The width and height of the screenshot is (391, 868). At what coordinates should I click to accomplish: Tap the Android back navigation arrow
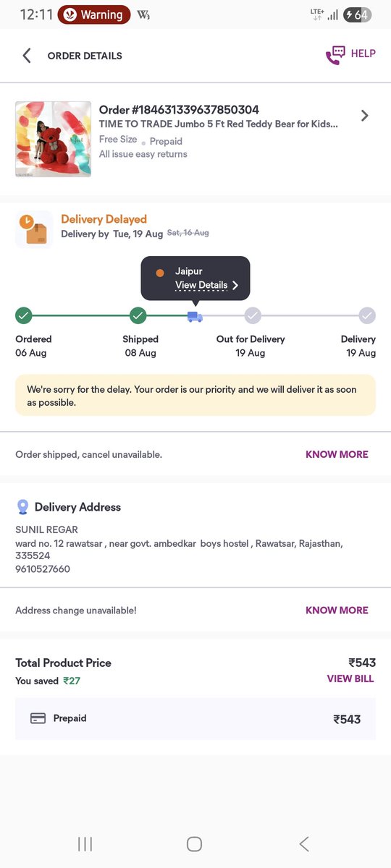coord(304,843)
